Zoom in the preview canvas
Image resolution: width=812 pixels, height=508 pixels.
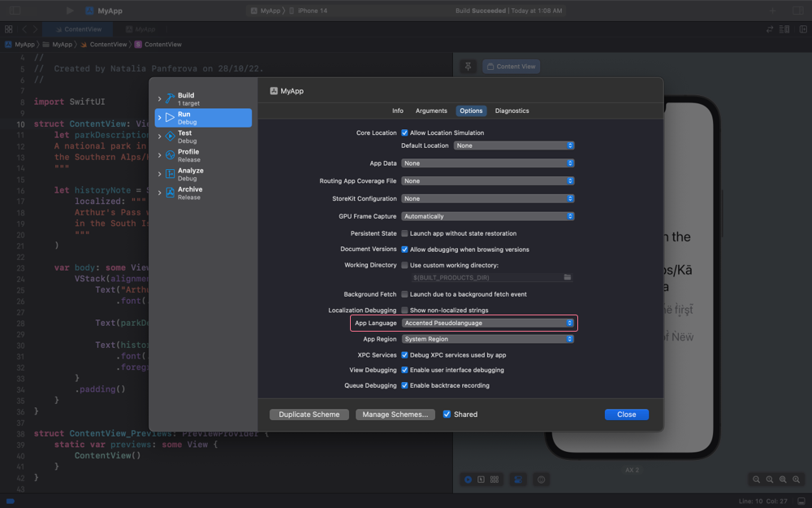click(796, 480)
